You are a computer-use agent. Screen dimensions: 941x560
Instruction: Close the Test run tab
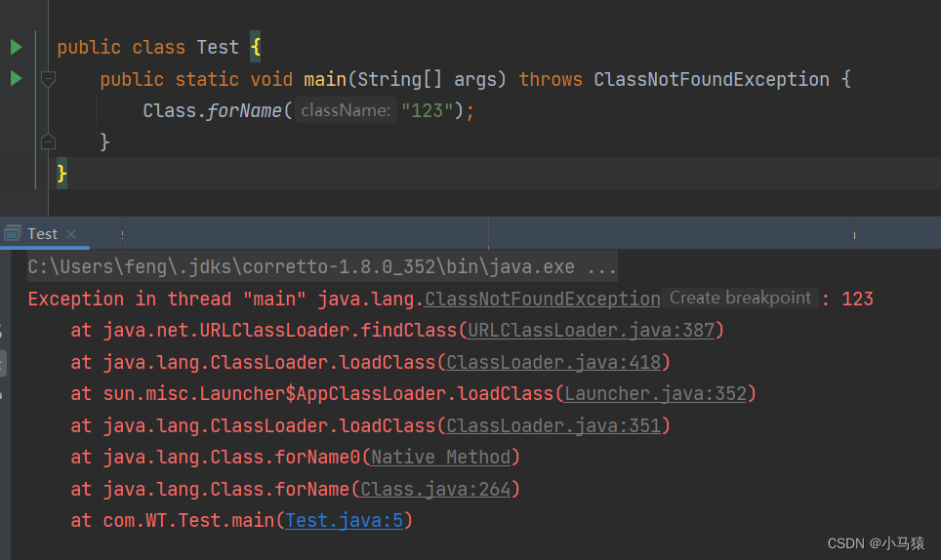pyautogui.click(x=71, y=234)
